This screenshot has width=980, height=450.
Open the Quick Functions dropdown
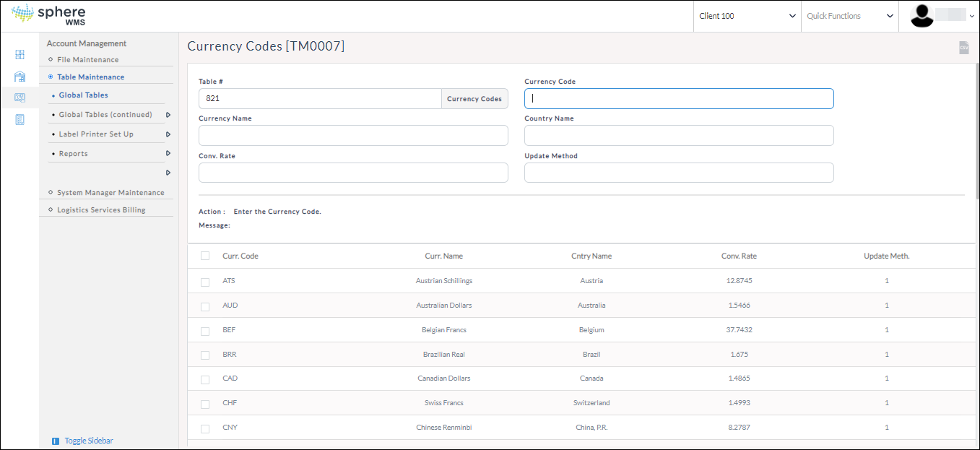849,16
